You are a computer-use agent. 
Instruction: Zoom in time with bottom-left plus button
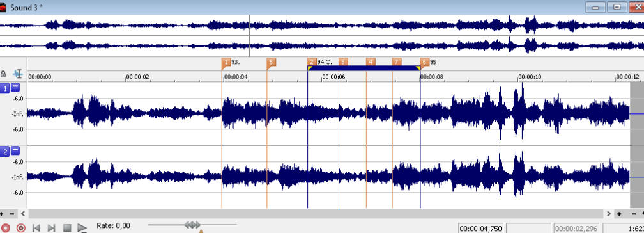(2, 214)
